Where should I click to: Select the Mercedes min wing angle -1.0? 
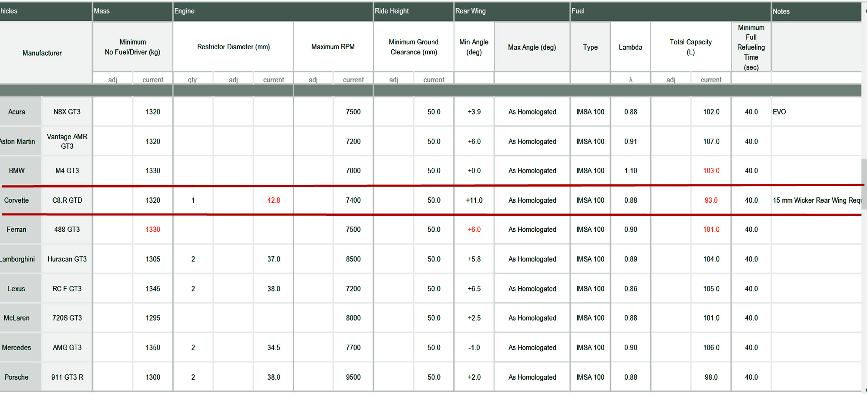tap(474, 348)
